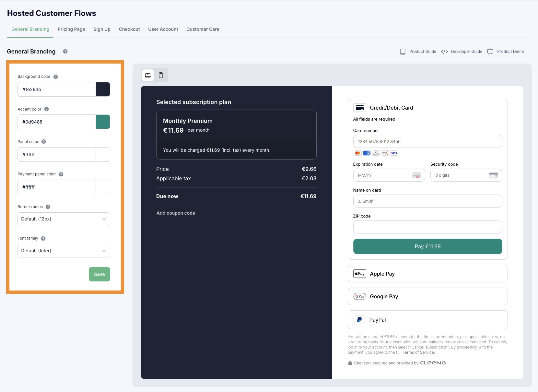
Task: Click the Accent color hex input field
Action: click(57, 122)
